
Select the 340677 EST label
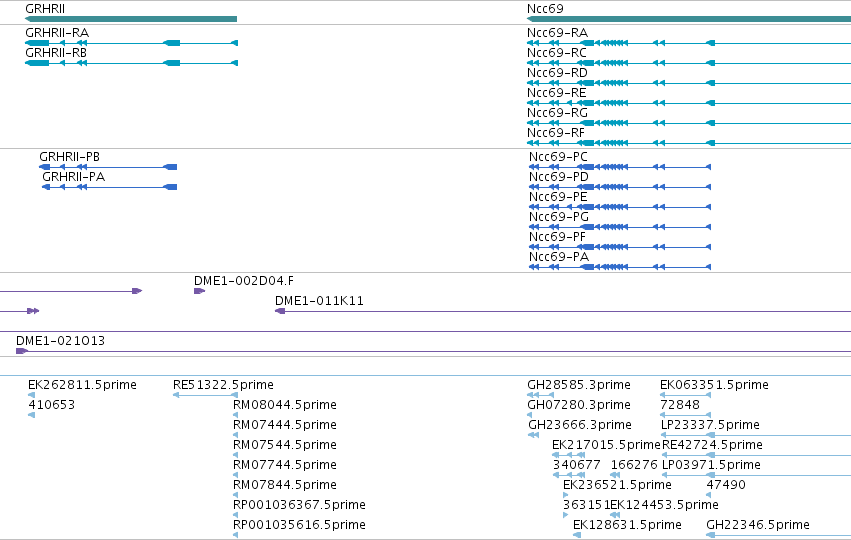(x=576, y=465)
